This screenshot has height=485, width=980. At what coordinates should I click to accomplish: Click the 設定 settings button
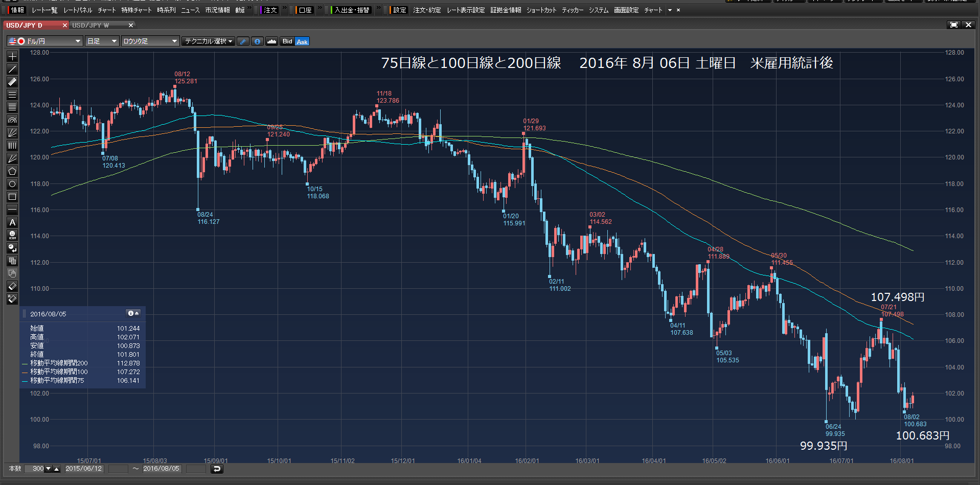click(x=399, y=10)
